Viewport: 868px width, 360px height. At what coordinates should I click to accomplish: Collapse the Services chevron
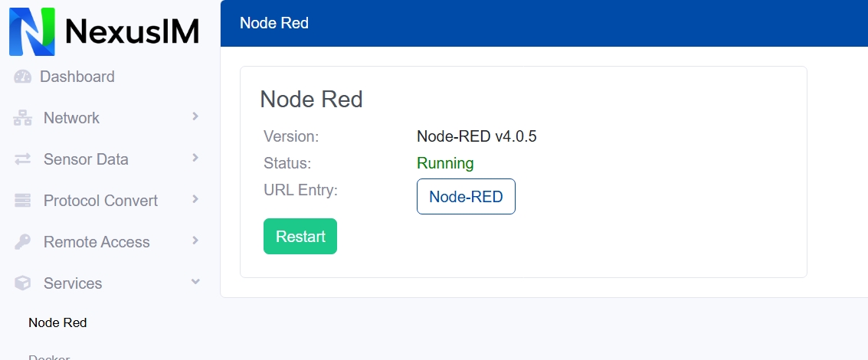pos(195,282)
